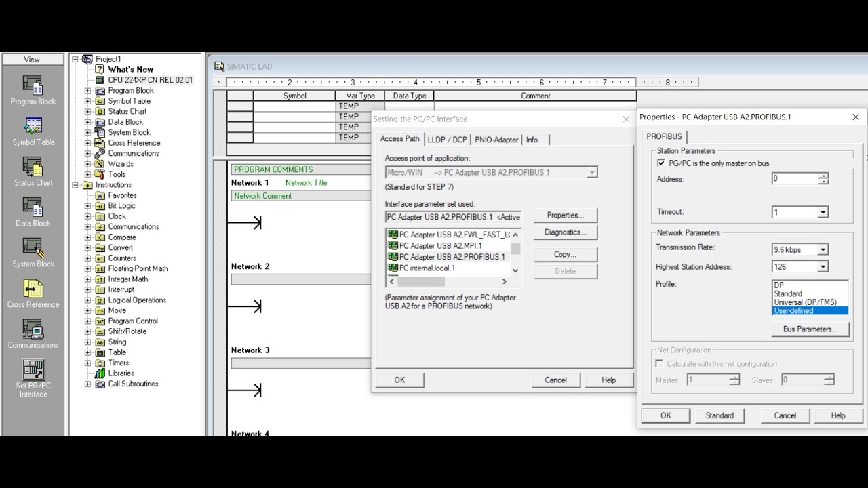This screenshot has width=868, height=488.
Task: Confirm OK in Setting PG/PC Interface dialog
Action: (x=399, y=380)
